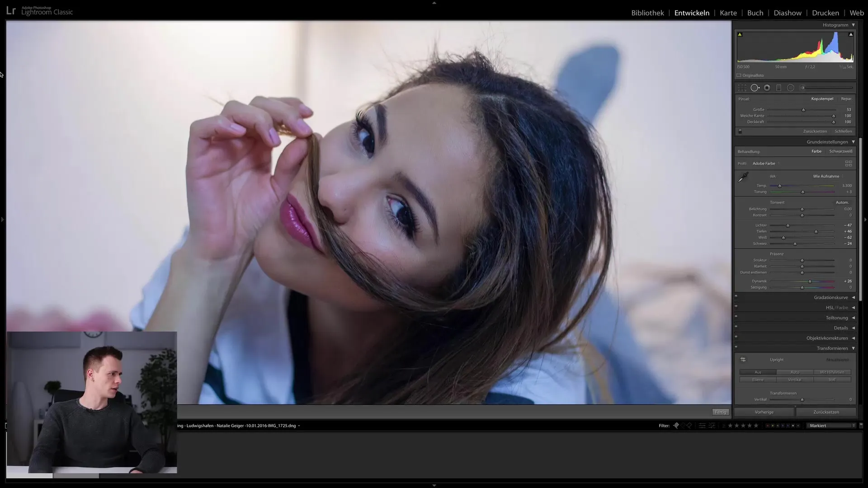Open the Entwickeln module menu
Screen dimensions: 868x488
(x=692, y=13)
